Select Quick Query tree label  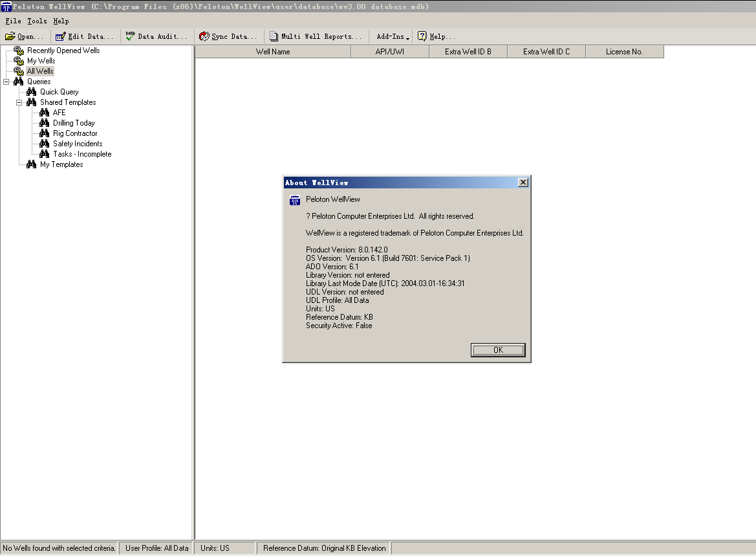point(59,92)
